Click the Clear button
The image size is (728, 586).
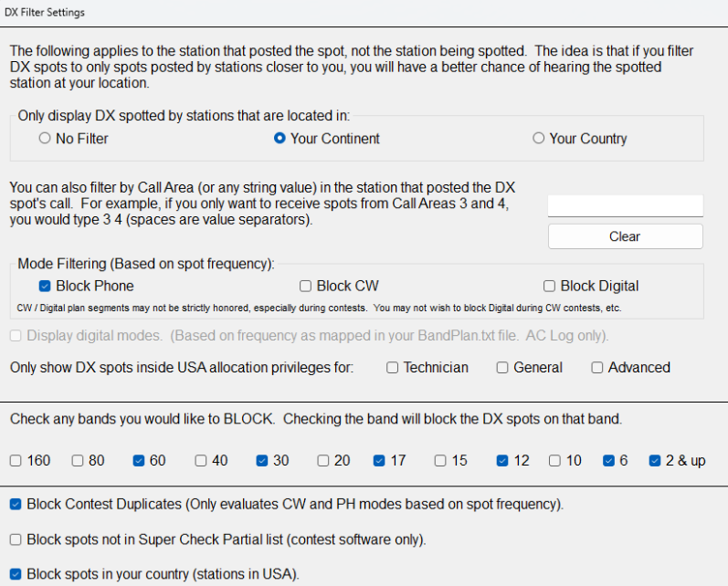coord(626,236)
